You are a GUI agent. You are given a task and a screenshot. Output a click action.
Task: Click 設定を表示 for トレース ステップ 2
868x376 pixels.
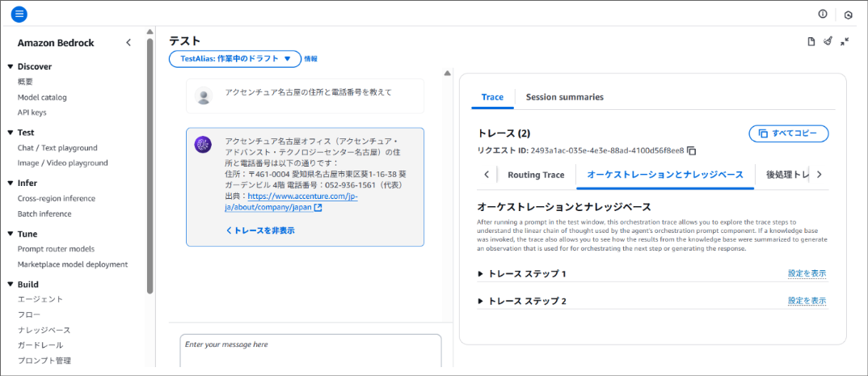(807, 301)
